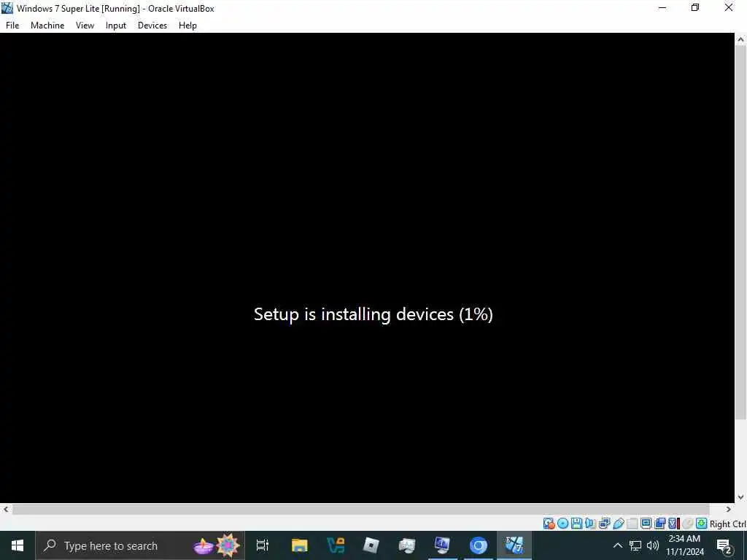Open Roblox from the taskbar
This screenshot has height=560, width=747.
coord(371,545)
